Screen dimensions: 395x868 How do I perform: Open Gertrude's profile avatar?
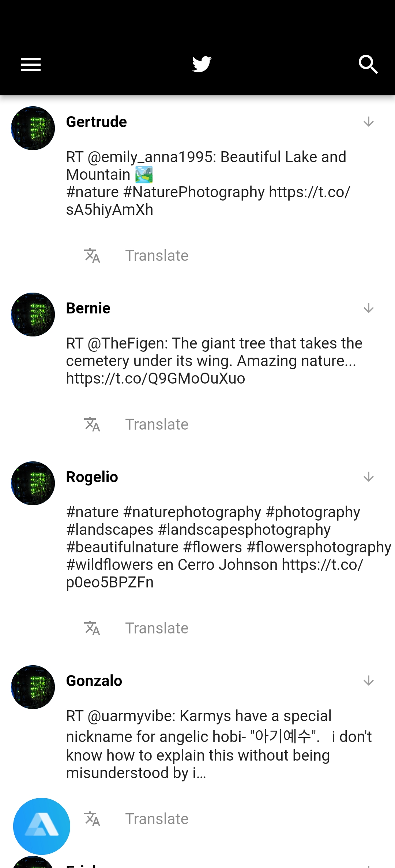tap(33, 128)
